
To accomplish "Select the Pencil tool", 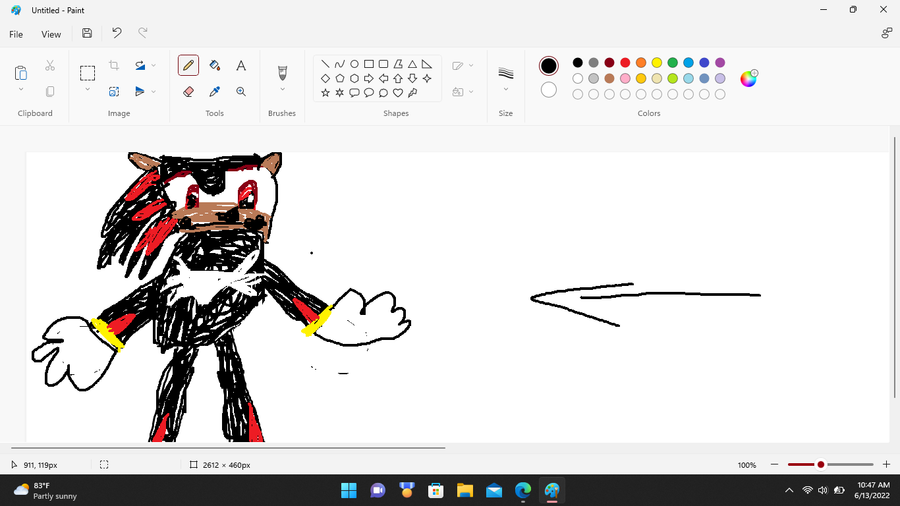I will [188, 65].
